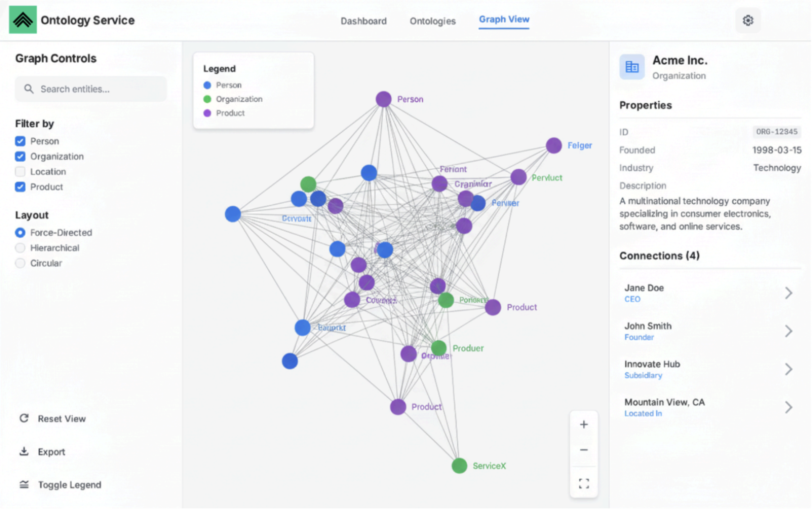Click the Ontology Service logo icon
This screenshot has width=812, height=510.
coord(23,19)
